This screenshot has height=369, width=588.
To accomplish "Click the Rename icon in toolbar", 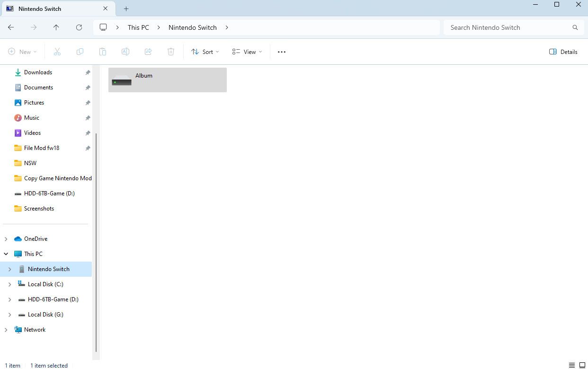I will tap(125, 52).
